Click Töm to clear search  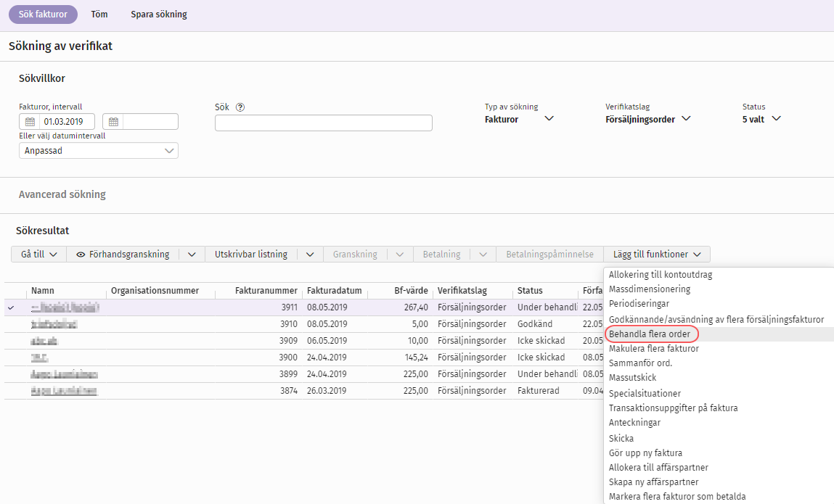click(x=99, y=15)
